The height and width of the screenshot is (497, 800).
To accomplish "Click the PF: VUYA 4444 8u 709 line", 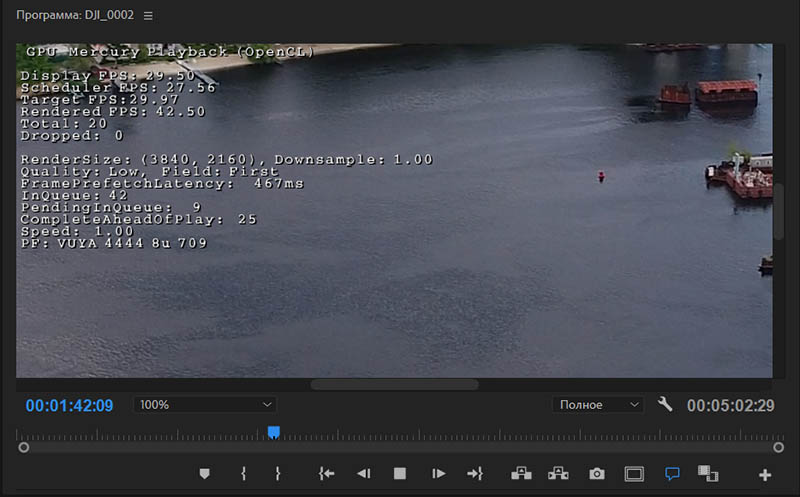I will pos(114,243).
